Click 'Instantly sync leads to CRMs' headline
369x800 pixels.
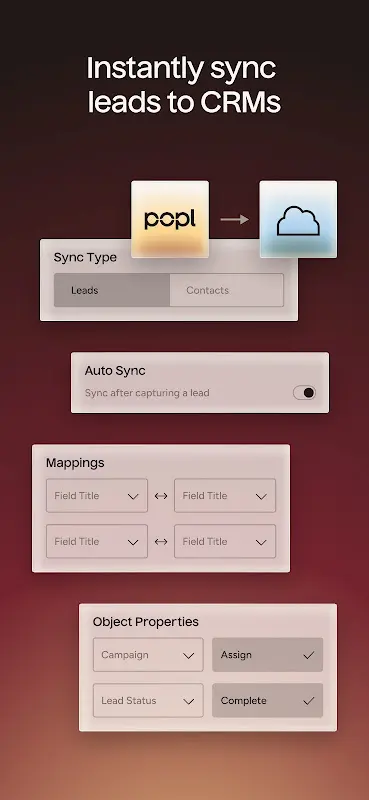point(184,85)
